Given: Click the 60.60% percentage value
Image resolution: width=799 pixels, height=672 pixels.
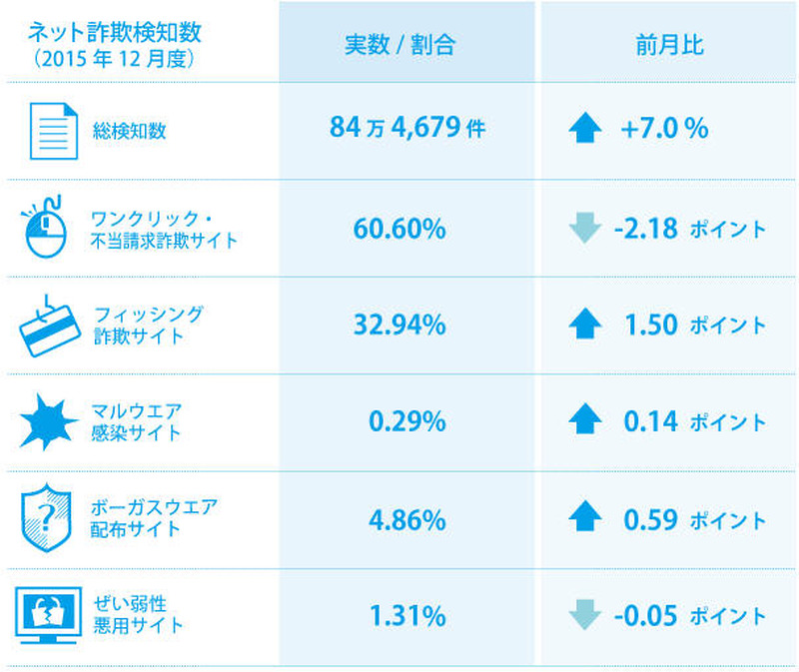Looking at the screenshot, I should click(399, 229).
